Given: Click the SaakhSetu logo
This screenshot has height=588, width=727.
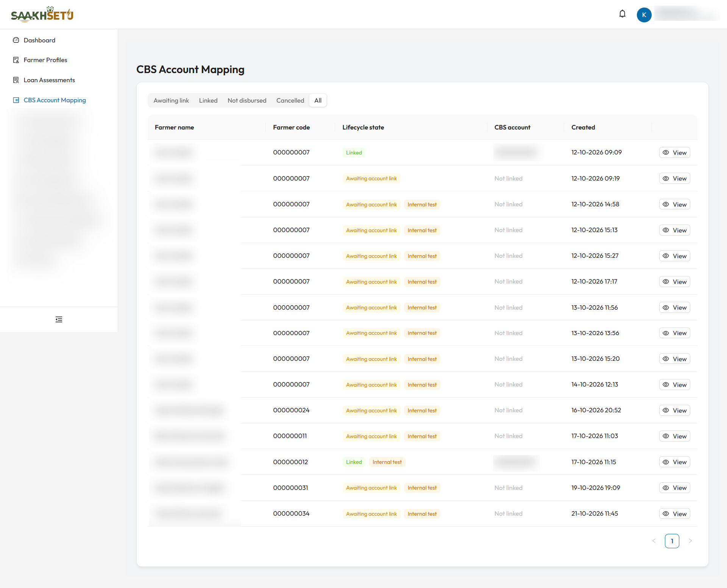Looking at the screenshot, I should [x=42, y=14].
